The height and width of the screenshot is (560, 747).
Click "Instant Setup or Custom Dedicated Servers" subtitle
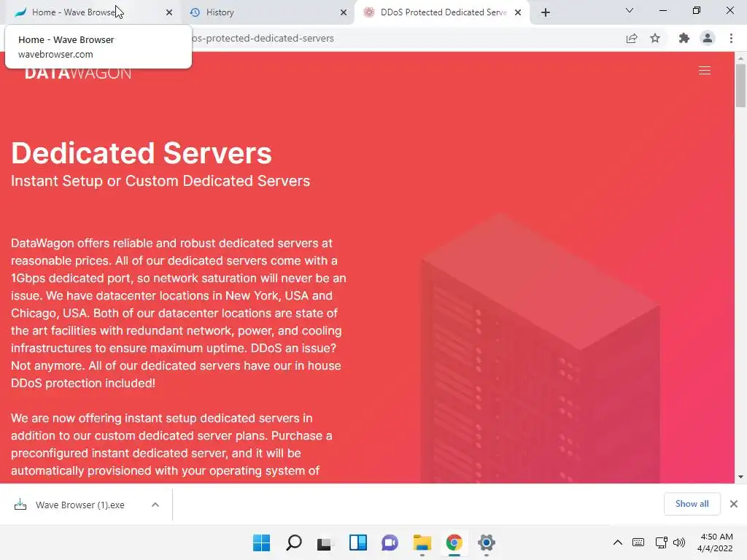160,181
